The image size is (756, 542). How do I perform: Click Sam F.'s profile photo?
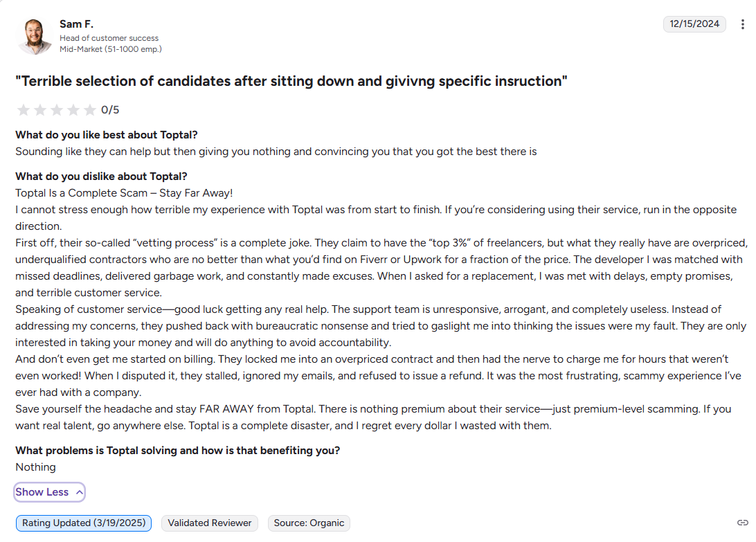[x=34, y=35]
